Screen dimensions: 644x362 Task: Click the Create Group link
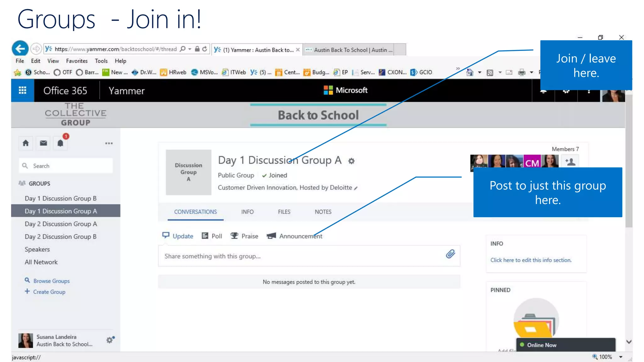(49, 292)
